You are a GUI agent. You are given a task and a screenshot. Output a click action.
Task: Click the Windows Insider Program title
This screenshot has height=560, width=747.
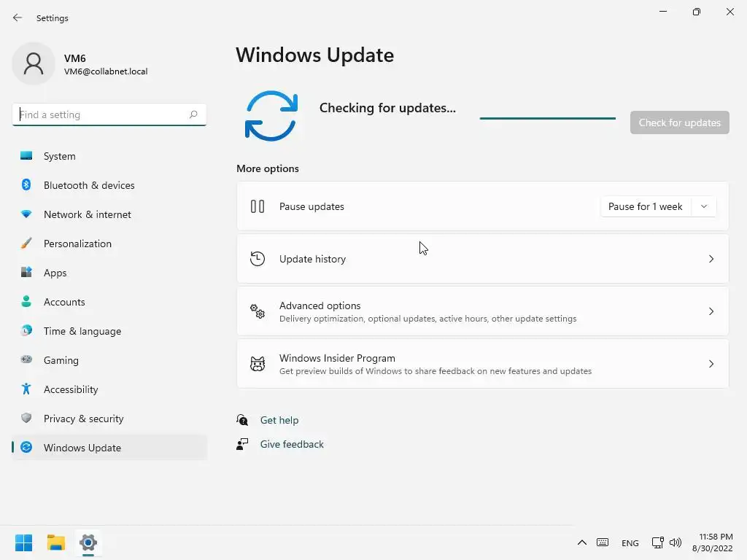pos(337,357)
